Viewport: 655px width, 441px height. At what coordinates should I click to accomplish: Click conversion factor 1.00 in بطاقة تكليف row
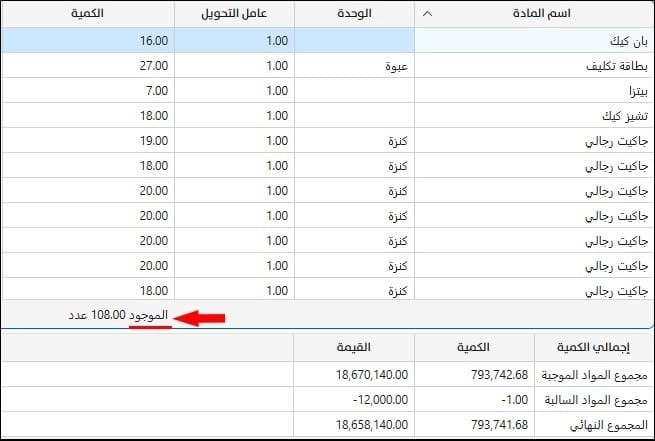[234, 66]
